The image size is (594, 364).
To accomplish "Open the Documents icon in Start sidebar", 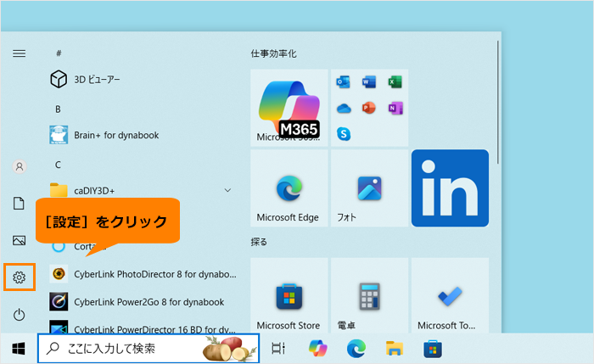I will point(19,204).
